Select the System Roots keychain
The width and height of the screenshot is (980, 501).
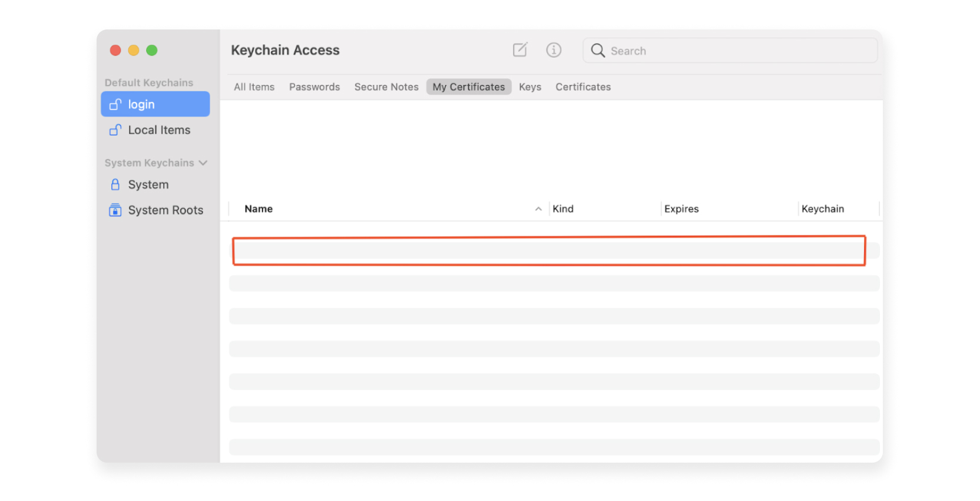155,210
